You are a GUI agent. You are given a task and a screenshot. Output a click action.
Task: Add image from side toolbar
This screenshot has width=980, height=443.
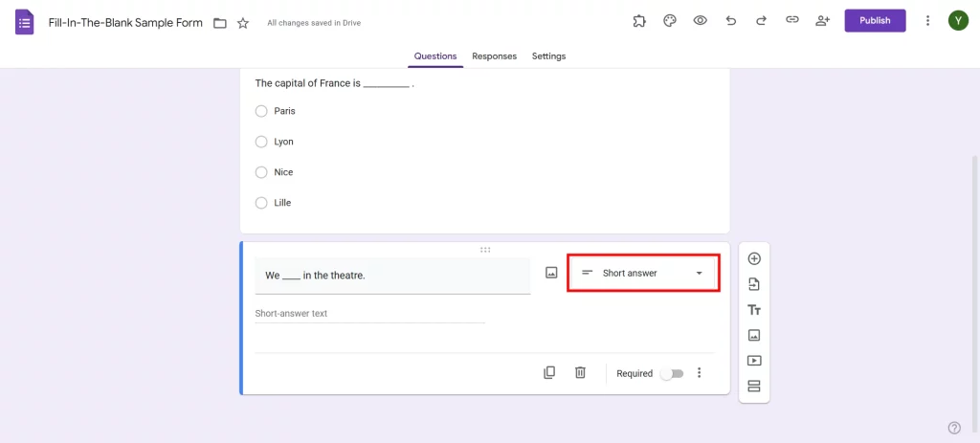(754, 336)
